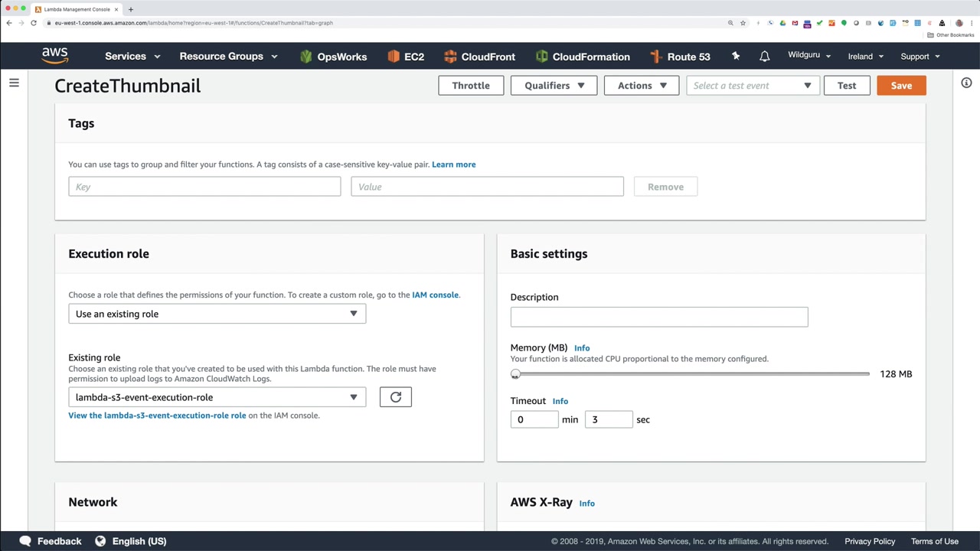The width and height of the screenshot is (980, 551).
Task: Expand the Actions dropdown
Action: tap(642, 86)
